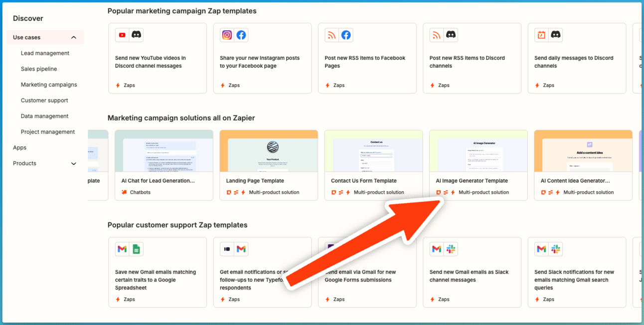Viewport: 644px width, 325px height.
Task: Open AI Content Idea Generator thumbnail
Action: (x=583, y=151)
